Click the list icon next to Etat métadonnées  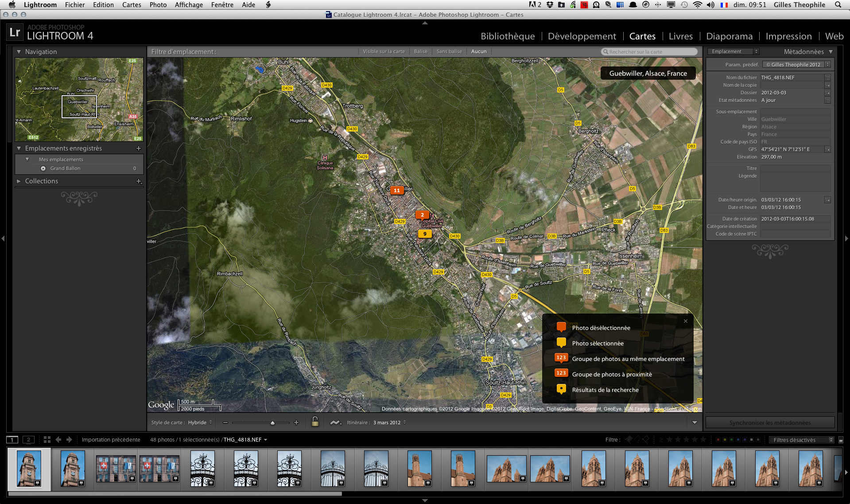pyautogui.click(x=827, y=100)
